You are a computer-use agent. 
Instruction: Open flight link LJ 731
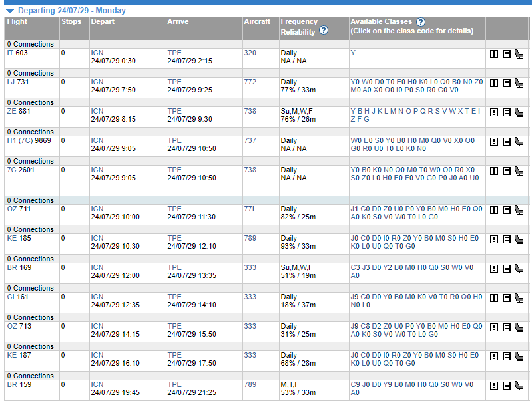[18, 82]
